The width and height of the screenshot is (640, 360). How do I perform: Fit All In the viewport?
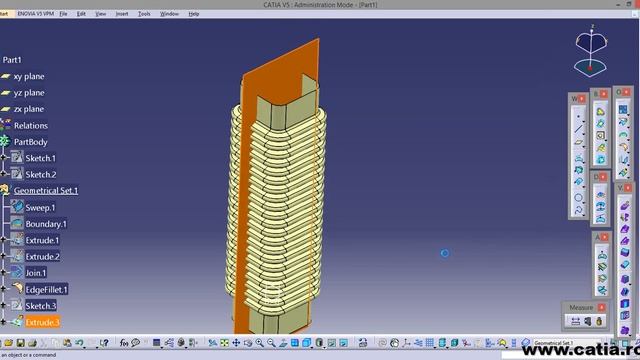pyautogui.click(x=224, y=343)
